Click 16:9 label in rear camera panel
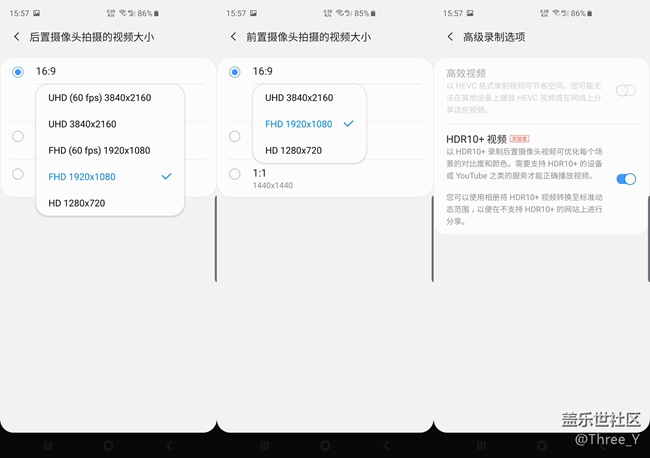This screenshot has width=650, height=458. pyautogui.click(x=46, y=71)
